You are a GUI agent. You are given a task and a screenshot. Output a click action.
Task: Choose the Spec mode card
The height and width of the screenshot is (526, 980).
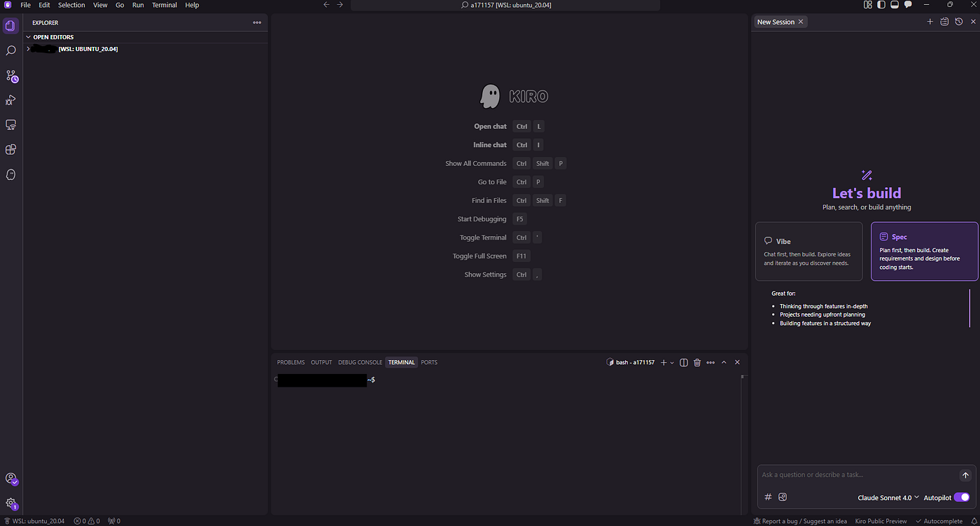tap(924, 251)
